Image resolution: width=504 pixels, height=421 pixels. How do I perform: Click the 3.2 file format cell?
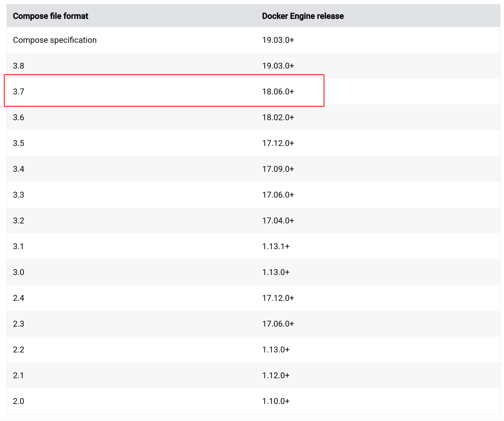click(18, 221)
